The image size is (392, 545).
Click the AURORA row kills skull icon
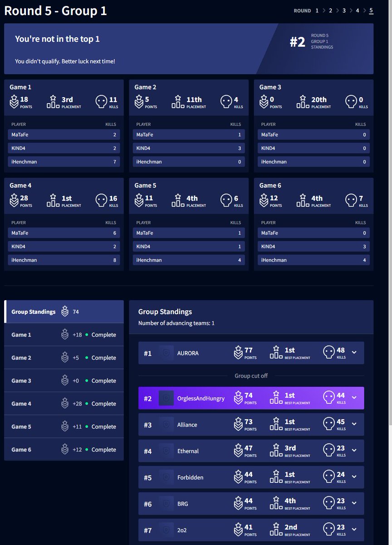pos(329,352)
